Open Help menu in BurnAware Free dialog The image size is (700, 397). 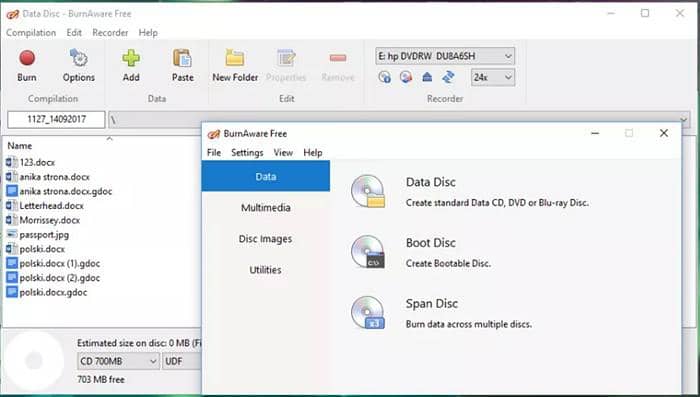312,153
